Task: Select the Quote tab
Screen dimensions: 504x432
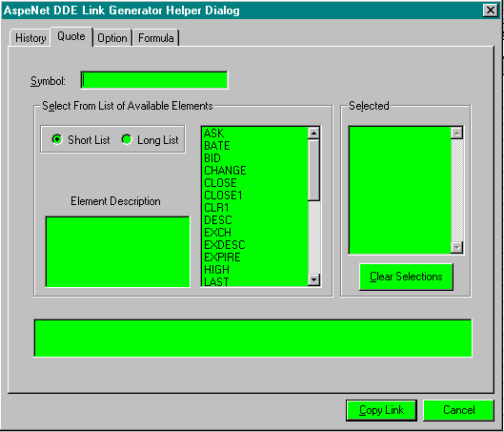Action: pyautogui.click(x=71, y=36)
